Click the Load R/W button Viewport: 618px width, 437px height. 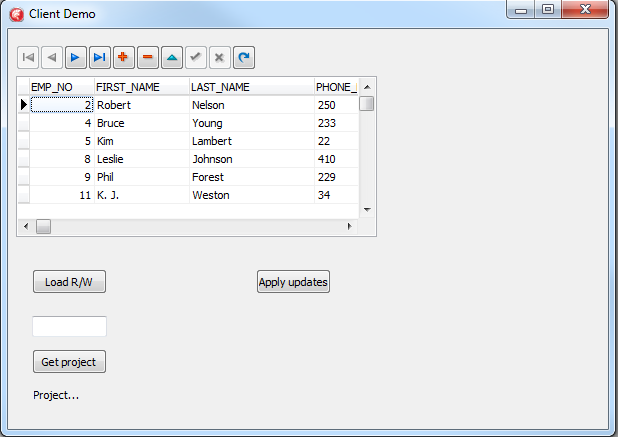coord(69,282)
